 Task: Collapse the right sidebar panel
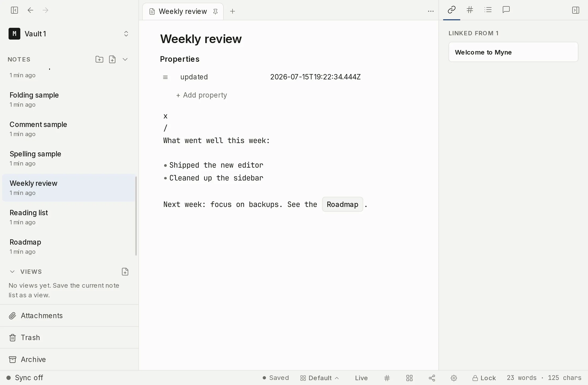[x=575, y=10]
